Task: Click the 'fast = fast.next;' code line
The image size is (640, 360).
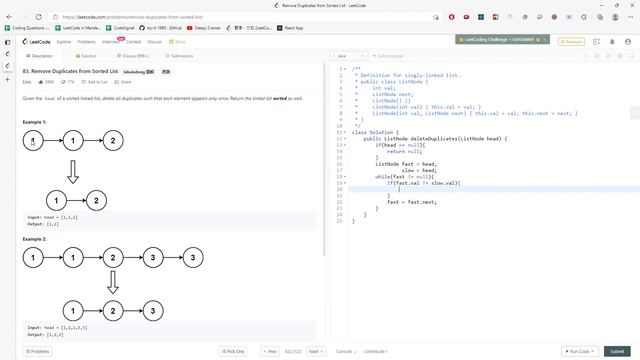Action: (x=411, y=202)
